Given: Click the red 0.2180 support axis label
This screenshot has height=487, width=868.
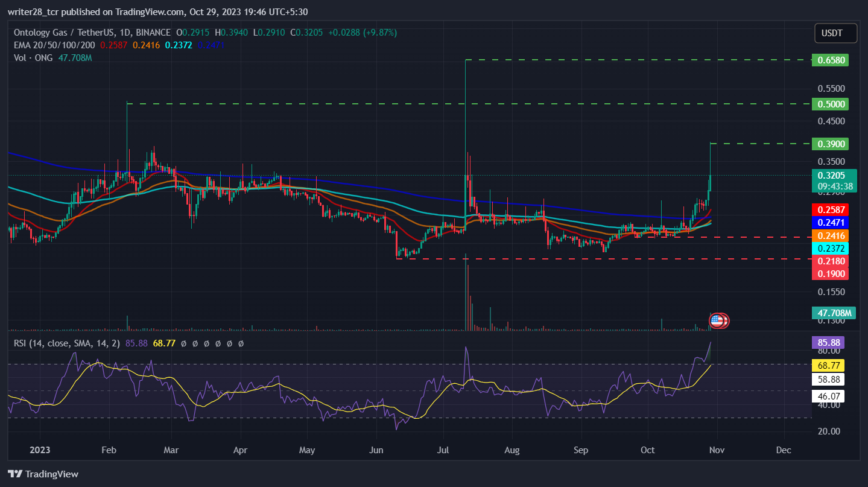Looking at the screenshot, I should (830, 261).
